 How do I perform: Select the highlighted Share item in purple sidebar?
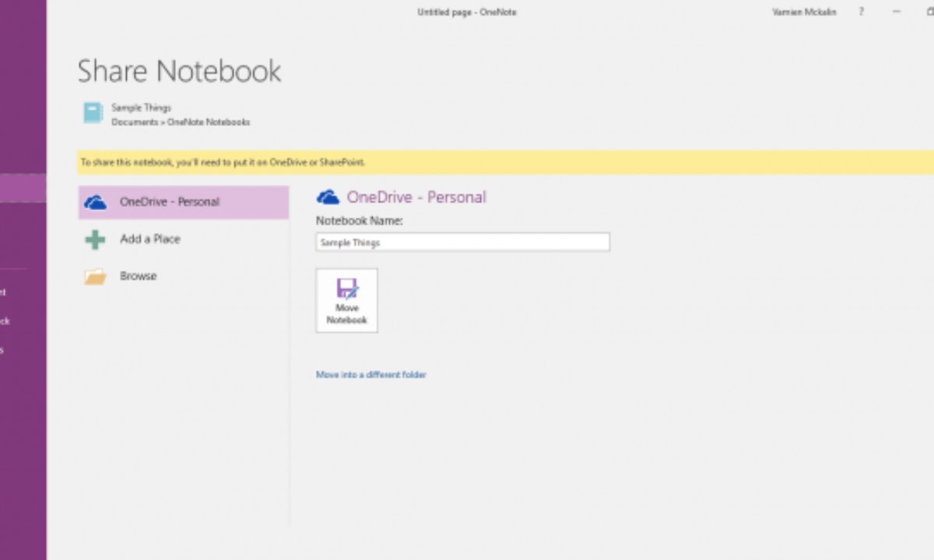click(23, 189)
